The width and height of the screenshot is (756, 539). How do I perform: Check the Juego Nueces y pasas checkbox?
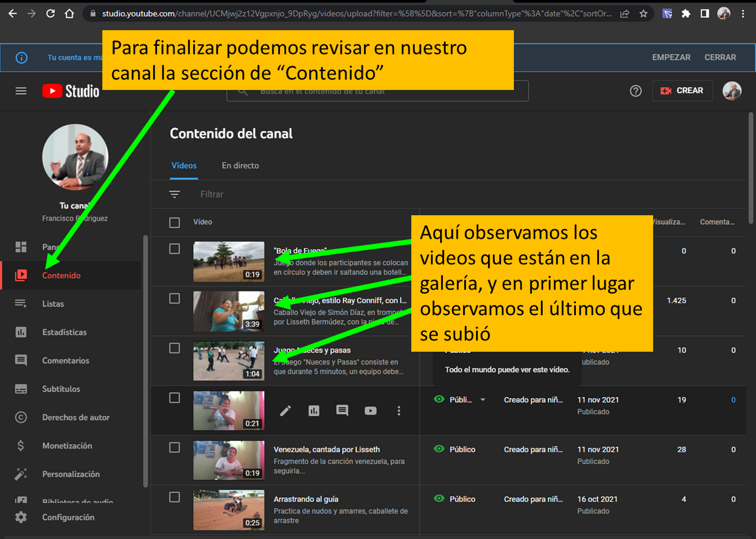click(x=174, y=348)
